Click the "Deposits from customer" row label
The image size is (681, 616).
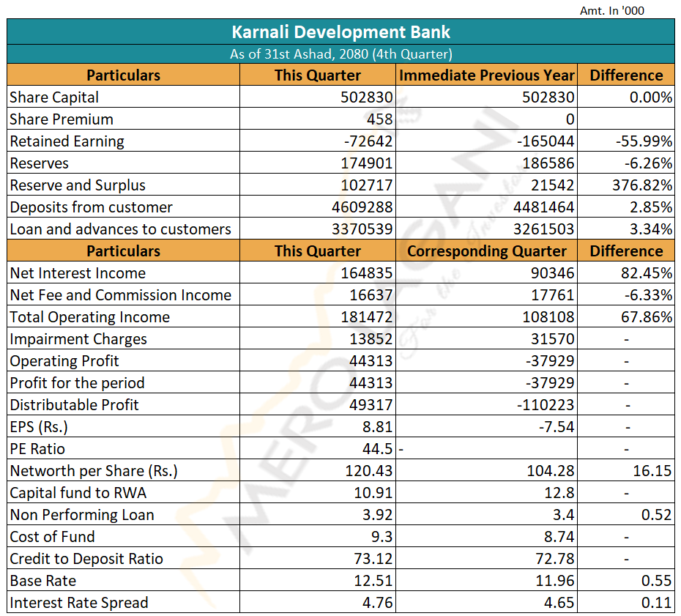coord(92,207)
